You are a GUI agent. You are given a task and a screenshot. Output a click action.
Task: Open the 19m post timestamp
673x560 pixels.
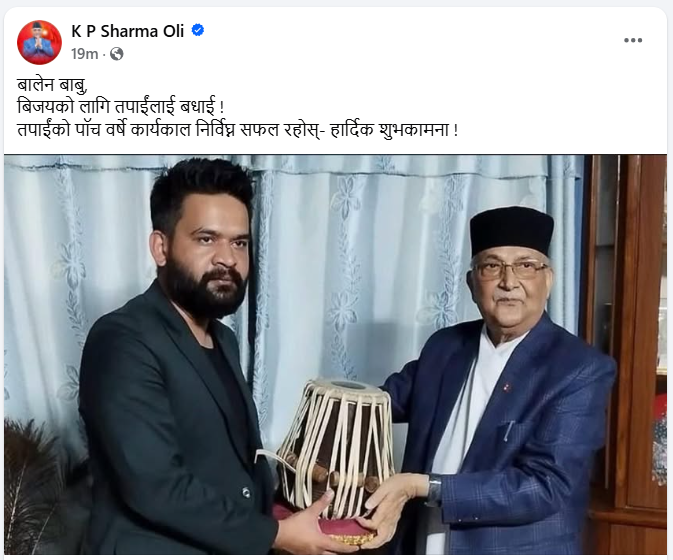coord(85,54)
